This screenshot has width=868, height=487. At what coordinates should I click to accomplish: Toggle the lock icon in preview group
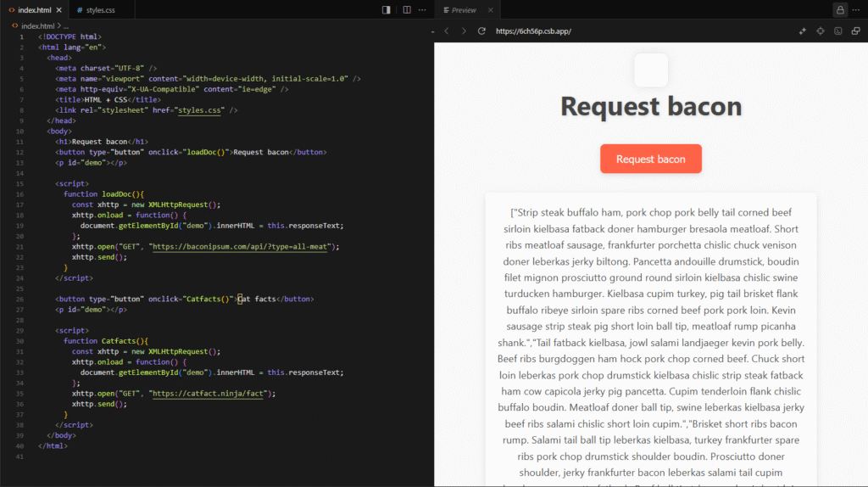tap(840, 10)
